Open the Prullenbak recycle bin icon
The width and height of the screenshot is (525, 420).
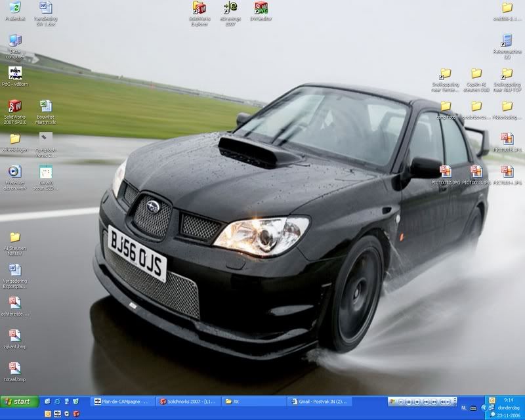[x=14, y=12]
